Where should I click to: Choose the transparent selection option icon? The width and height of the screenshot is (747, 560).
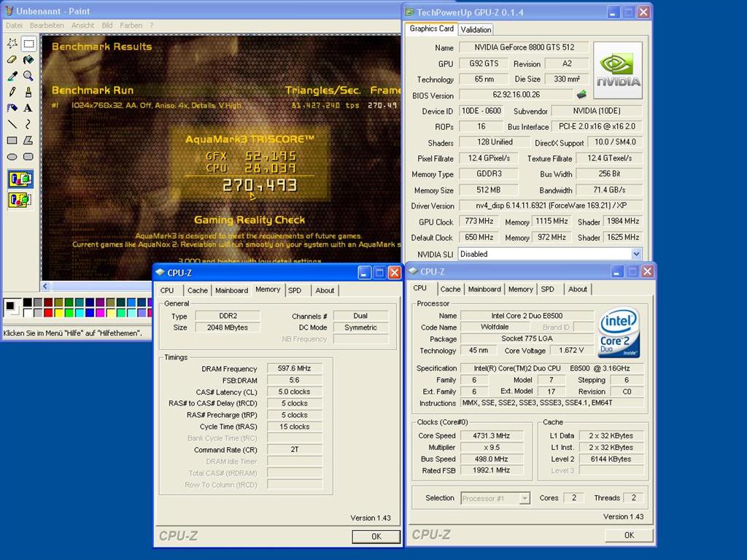tap(20, 200)
